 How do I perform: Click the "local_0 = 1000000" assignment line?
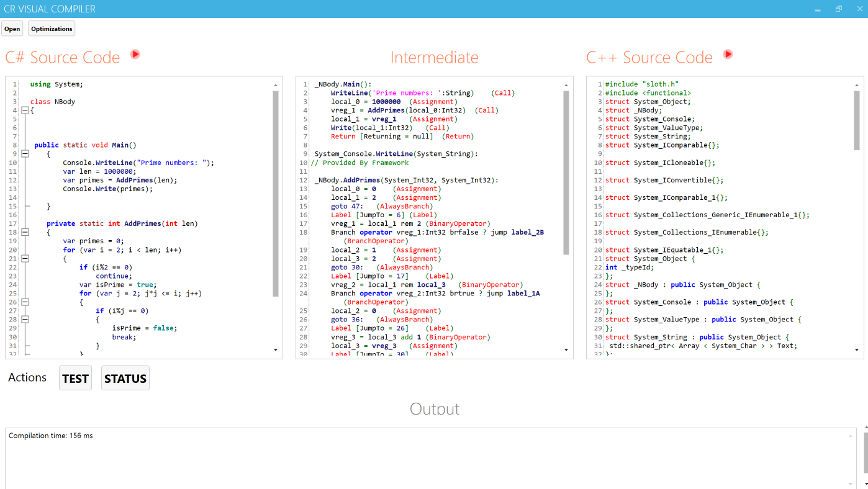pos(394,102)
